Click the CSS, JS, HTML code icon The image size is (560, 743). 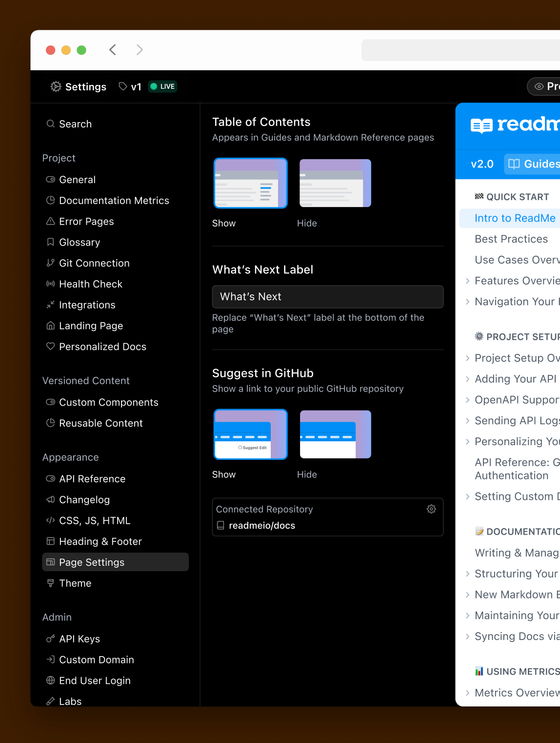click(x=50, y=520)
